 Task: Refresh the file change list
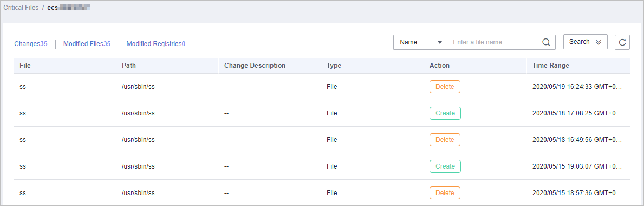pos(622,42)
